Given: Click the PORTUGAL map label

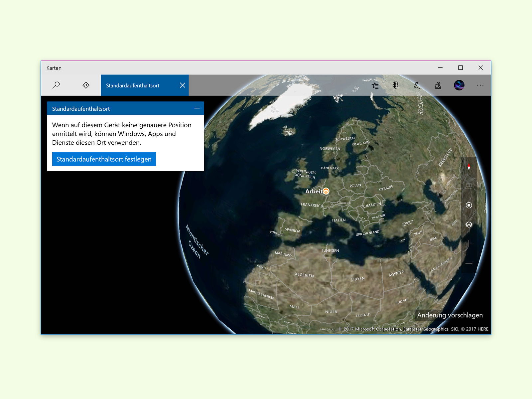Looking at the screenshot, I should point(277,233).
